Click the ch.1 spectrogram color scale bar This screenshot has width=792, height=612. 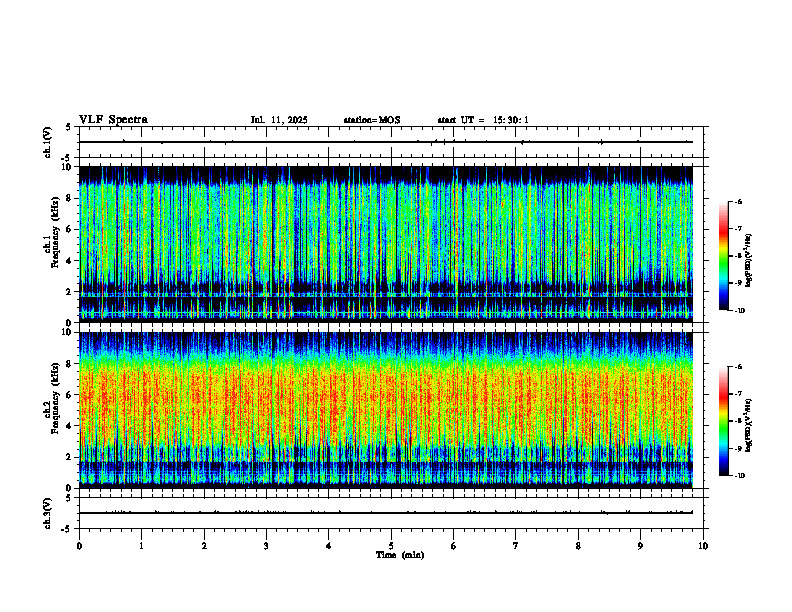pos(723,256)
